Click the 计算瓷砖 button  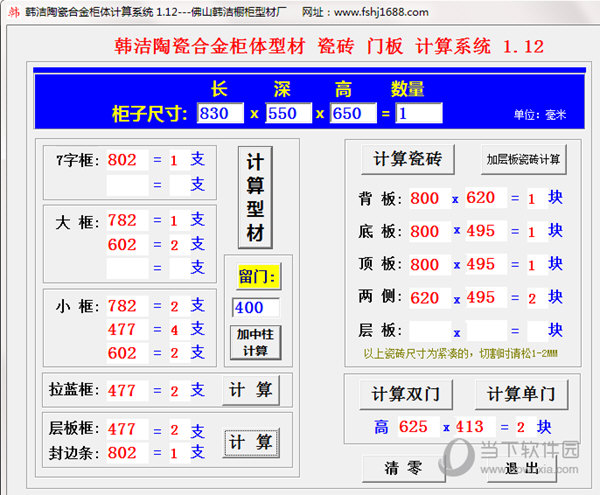pyautogui.click(x=408, y=159)
